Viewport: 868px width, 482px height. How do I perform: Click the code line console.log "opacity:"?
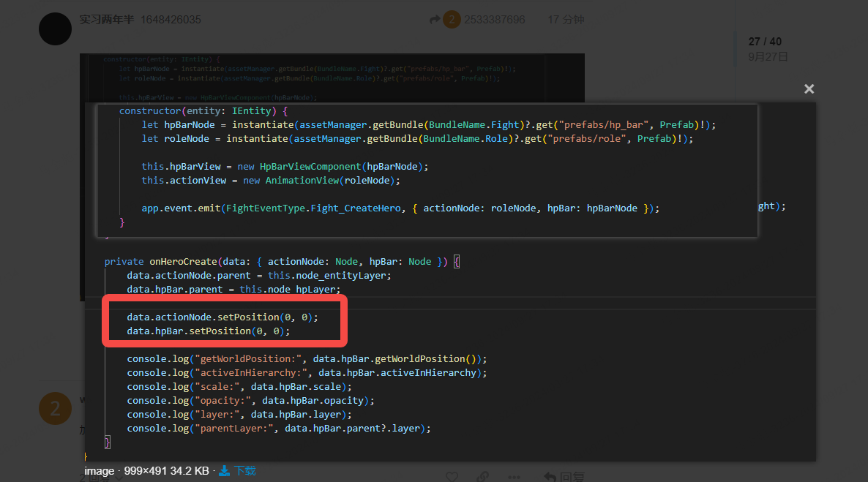click(250, 400)
